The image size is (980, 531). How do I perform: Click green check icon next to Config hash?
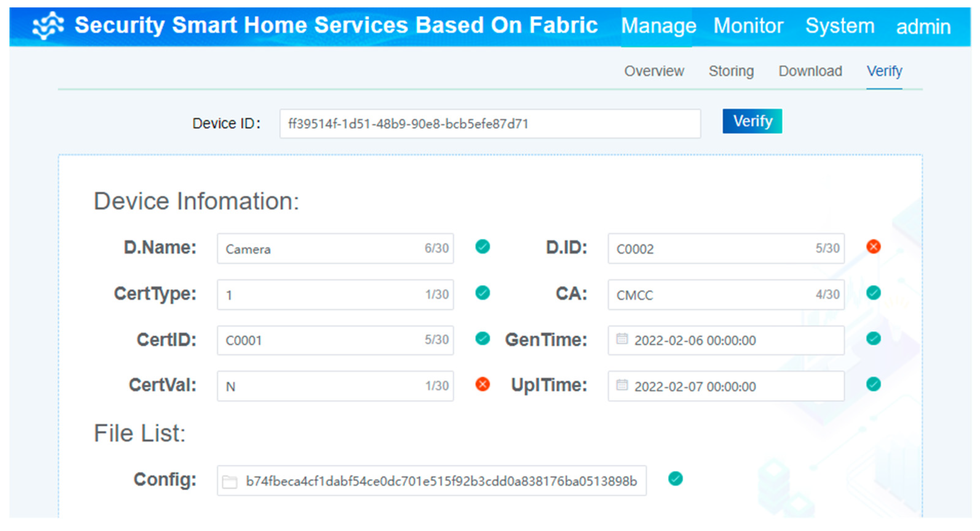(675, 478)
